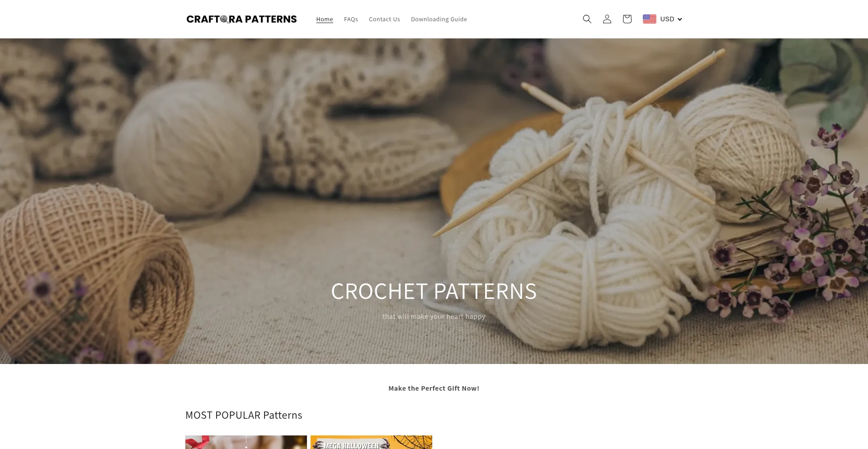The image size is (868, 449).
Task: Click the yarn ball in the logo
Action: tap(224, 19)
